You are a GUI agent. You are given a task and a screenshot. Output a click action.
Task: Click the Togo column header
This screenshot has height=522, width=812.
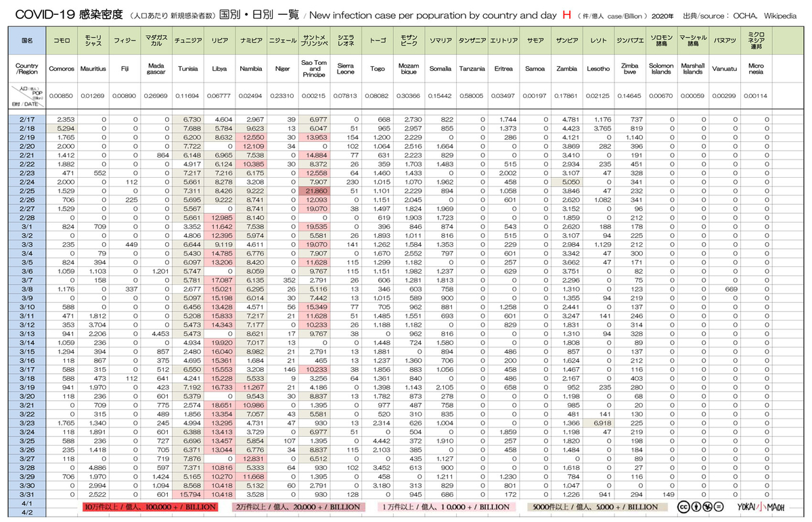tap(377, 69)
